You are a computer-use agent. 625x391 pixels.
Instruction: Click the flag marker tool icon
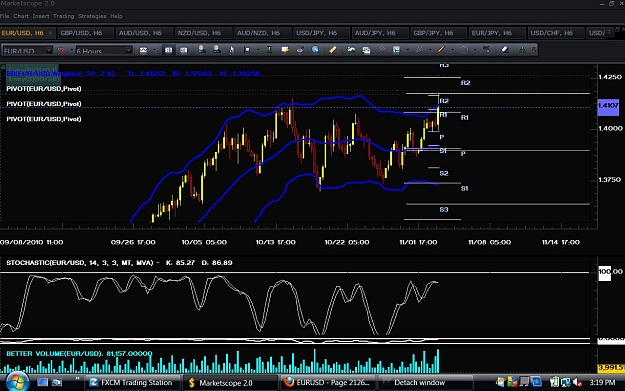pos(247,50)
